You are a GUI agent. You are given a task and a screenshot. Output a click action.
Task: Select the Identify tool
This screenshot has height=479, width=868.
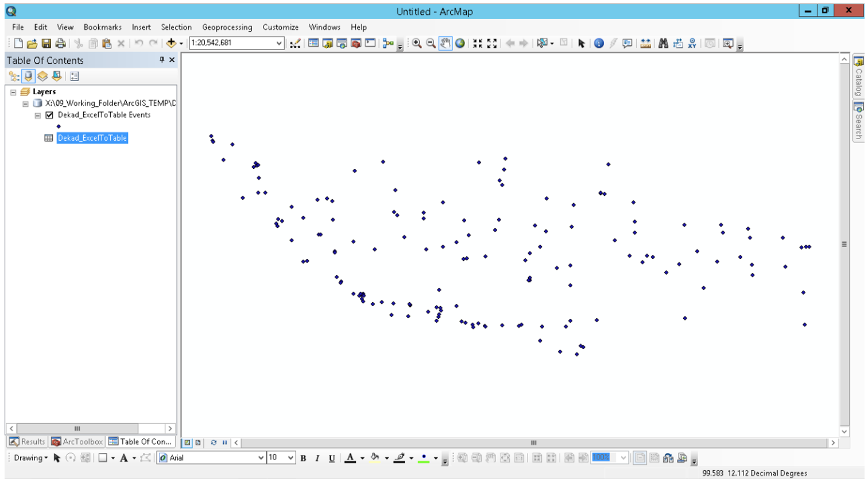599,44
